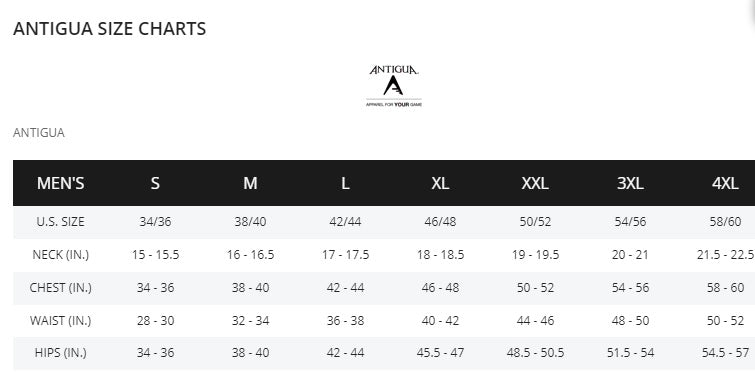Select the L size column header
Image resolution: width=755 pixels, height=391 pixels.
tap(345, 183)
